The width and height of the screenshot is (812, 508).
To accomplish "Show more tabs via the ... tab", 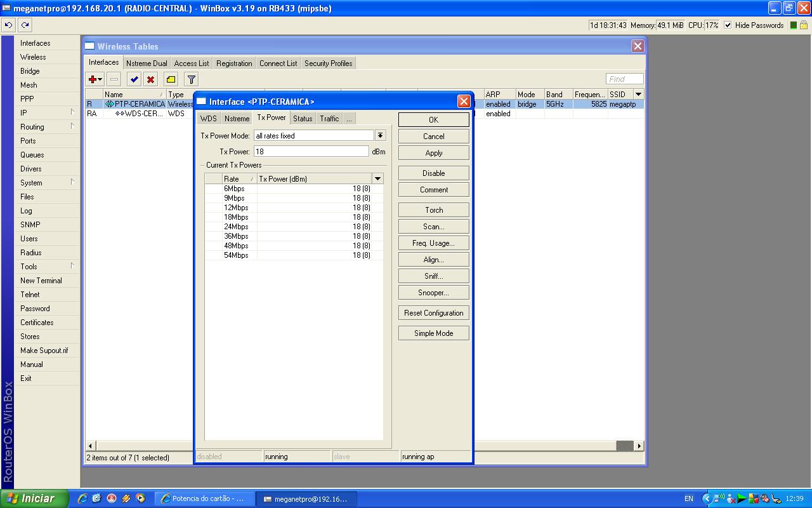I will 349,119.
